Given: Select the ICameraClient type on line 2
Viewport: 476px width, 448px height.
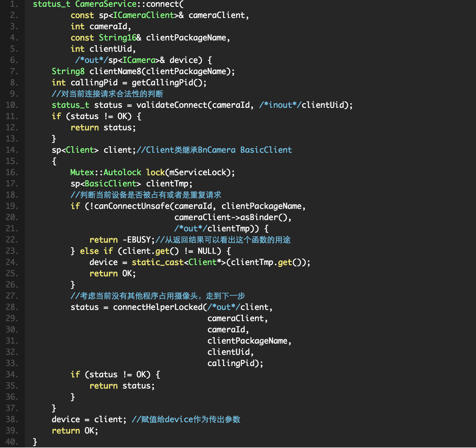Looking at the screenshot, I should click(143, 15).
